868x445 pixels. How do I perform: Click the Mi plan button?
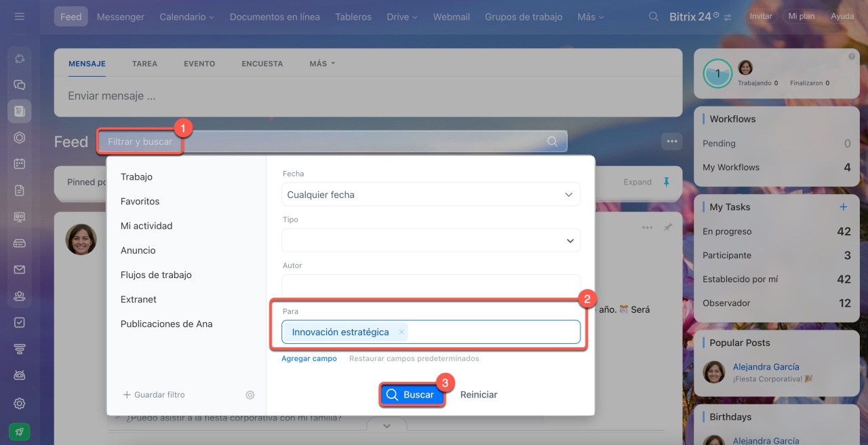[x=802, y=16]
